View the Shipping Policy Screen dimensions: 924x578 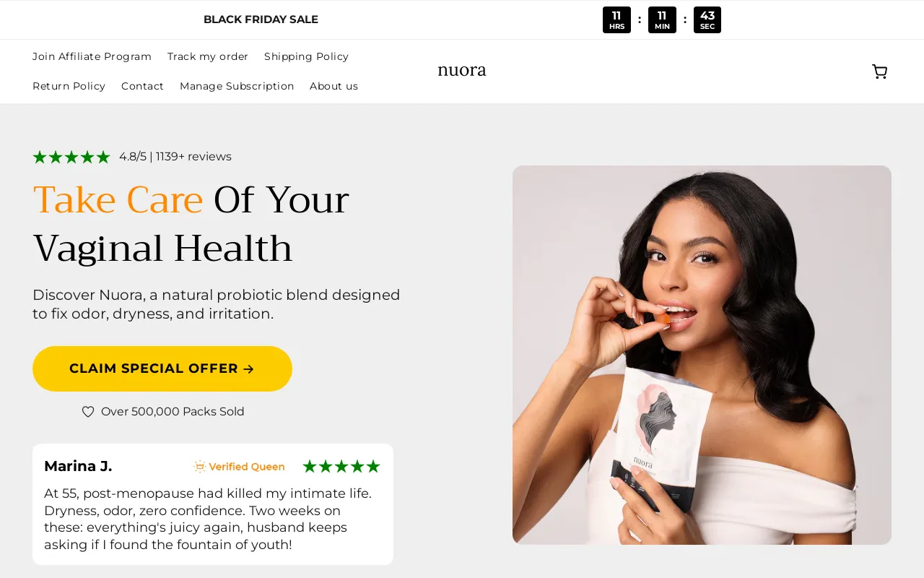tap(306, 56)
